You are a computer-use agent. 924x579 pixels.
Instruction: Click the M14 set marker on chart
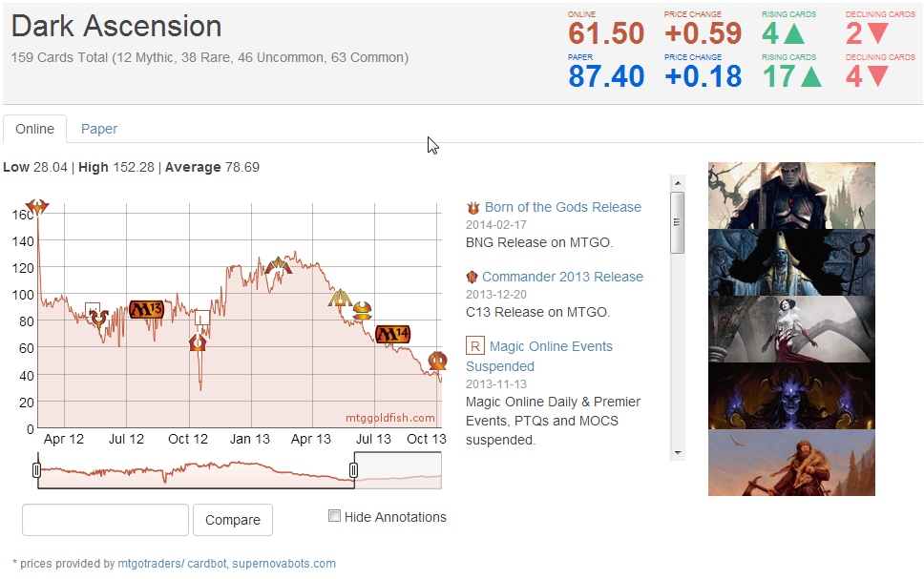[x=392, y=334]
